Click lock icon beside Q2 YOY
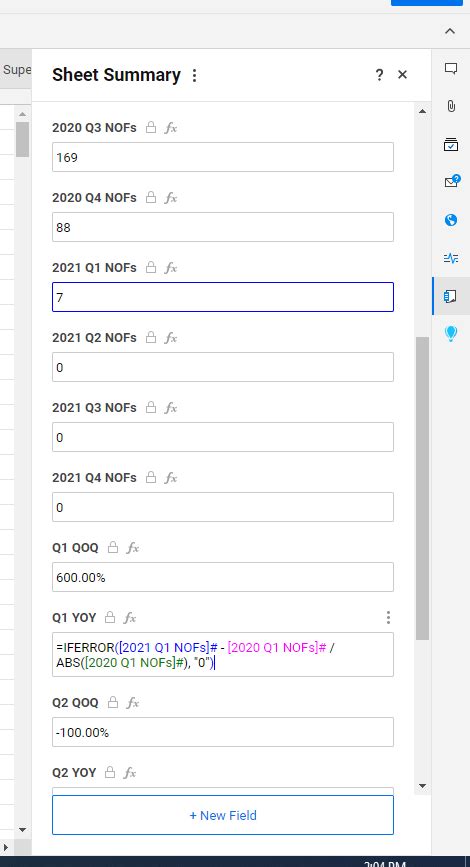 (x=110, y=772)
